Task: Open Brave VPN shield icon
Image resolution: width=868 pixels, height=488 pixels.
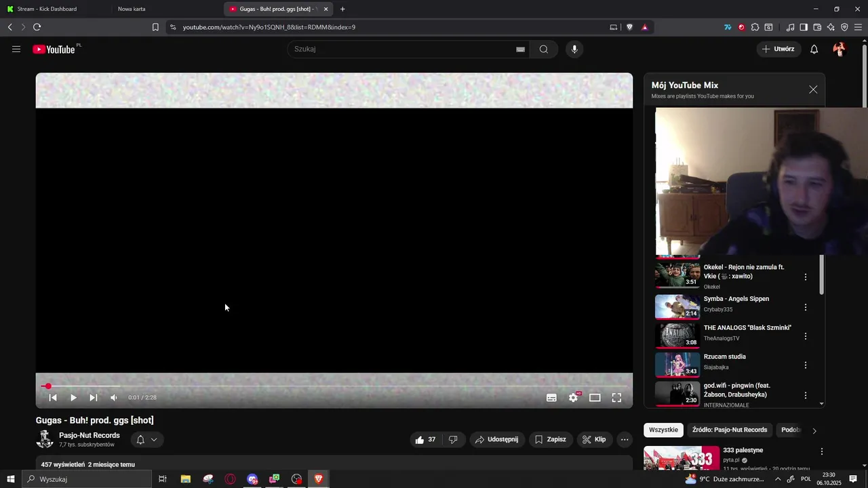Action: 844,27
